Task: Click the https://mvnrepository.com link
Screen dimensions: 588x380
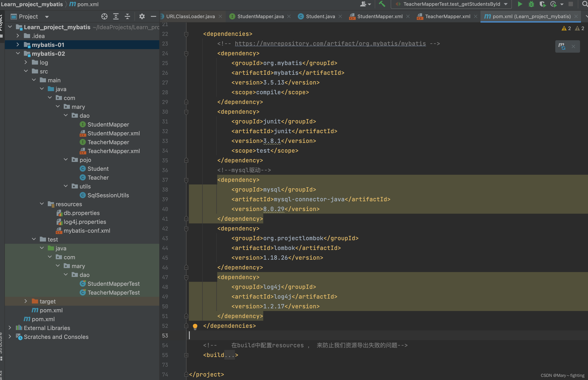Action: pyautogui.click(x=330, y=43)
